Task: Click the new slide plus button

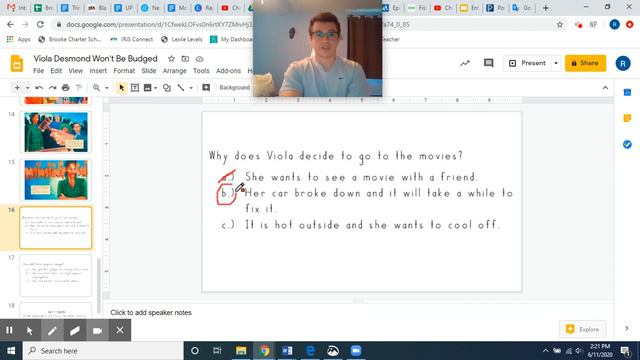Action: pyautogui.click(x=17, y=88)
